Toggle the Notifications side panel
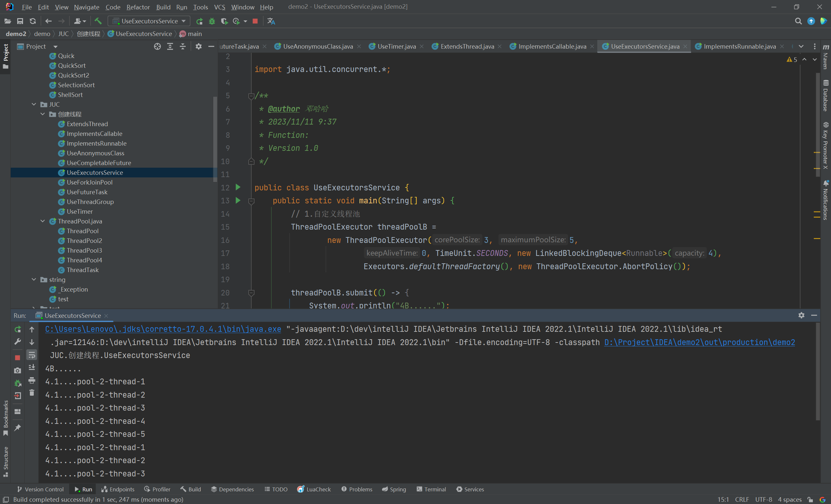 pyautogui.click(x=825, y=200)
